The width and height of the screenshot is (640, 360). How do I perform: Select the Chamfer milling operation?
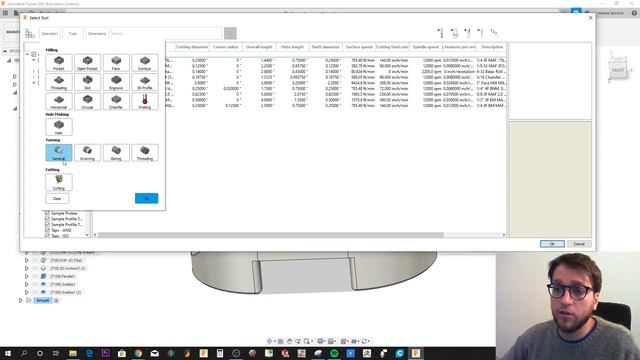click(x=116, y=101)
